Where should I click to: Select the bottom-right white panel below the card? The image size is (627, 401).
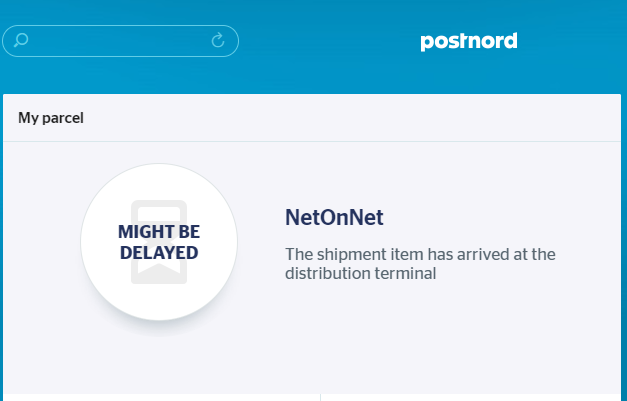click(x=471, y=397)
